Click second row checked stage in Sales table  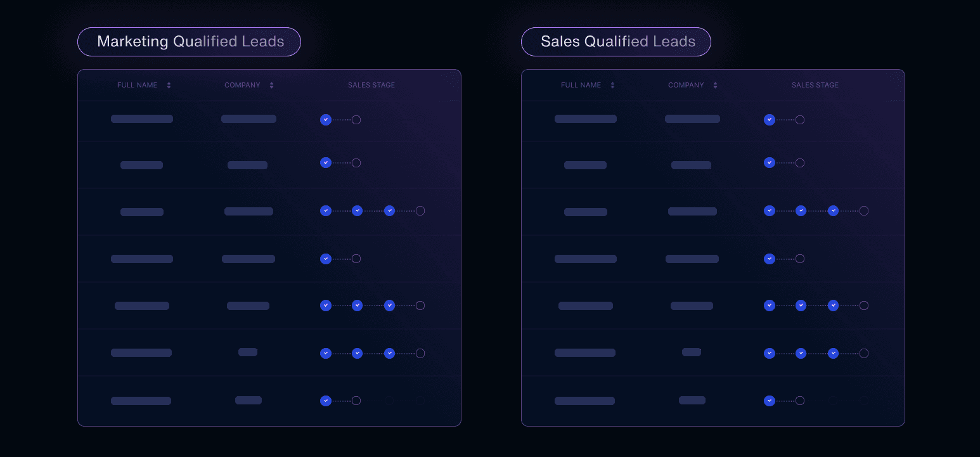[x=770, y=163]
